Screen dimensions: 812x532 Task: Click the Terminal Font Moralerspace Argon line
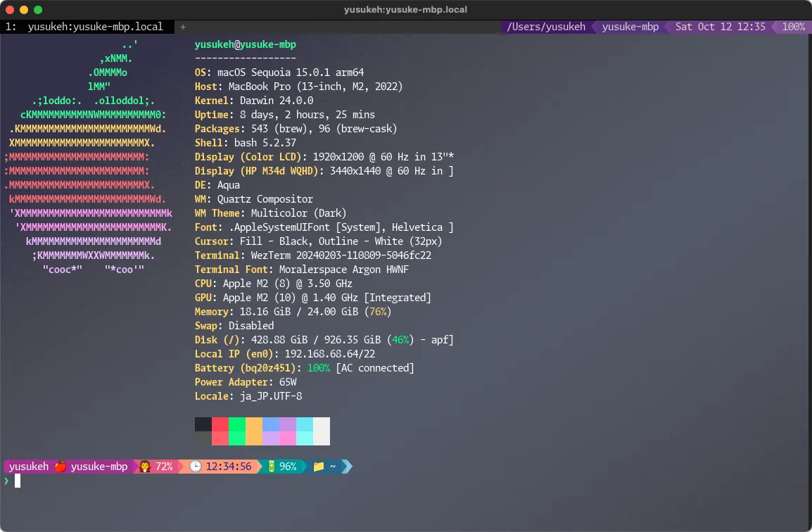(x=301, y=270)
